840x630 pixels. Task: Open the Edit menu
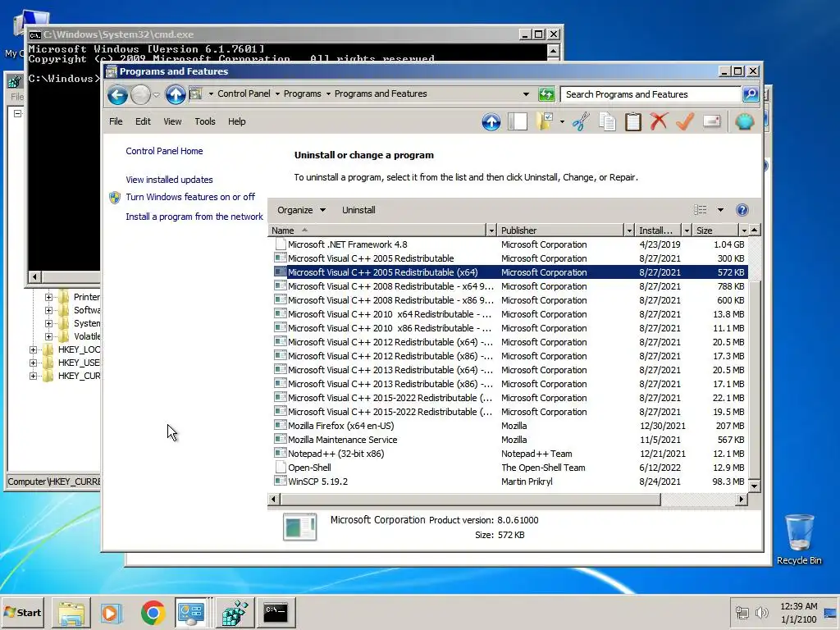(143, 121)
